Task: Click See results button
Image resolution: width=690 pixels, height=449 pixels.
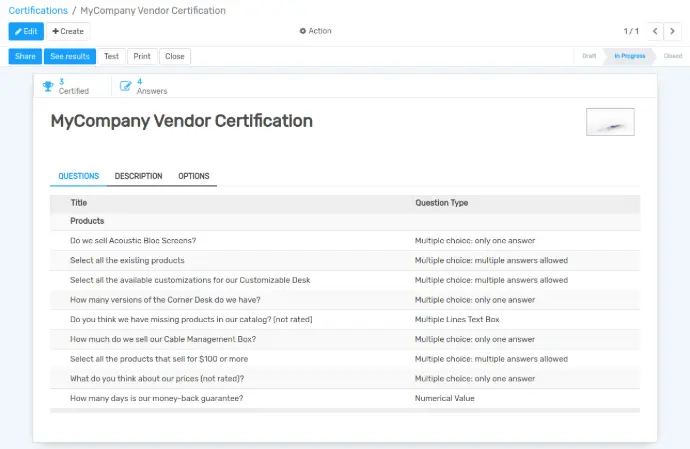Action: click(70, 56)
